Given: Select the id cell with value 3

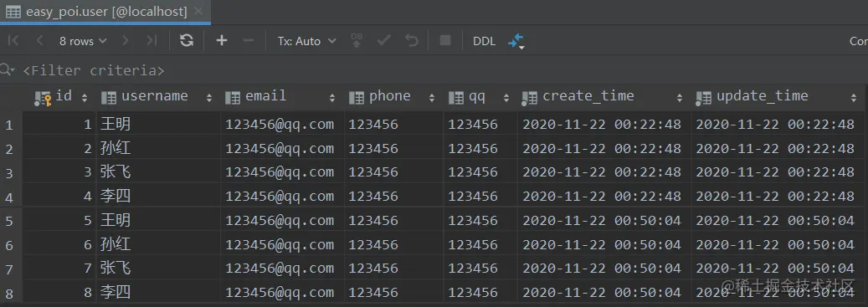Looking at the screenshot, I should tap(59, 172).
